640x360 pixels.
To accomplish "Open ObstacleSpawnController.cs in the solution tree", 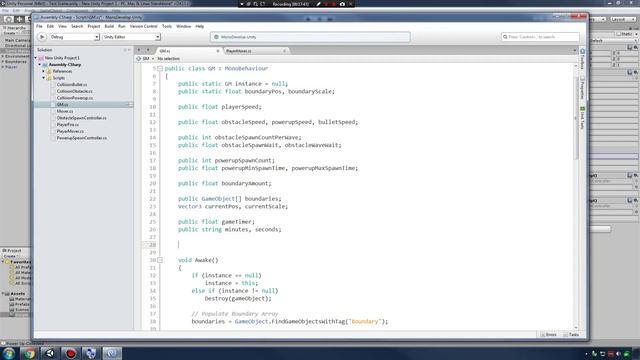I will click(x=81, y=118).
